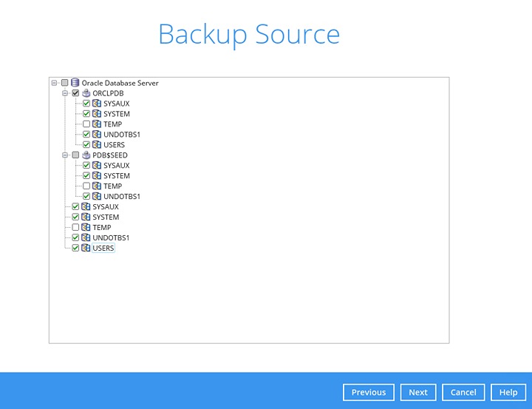This screenshot has width=532, height=409.
Task: Select the root-level 'SYSAUX' label
Action: coord(106,206)
